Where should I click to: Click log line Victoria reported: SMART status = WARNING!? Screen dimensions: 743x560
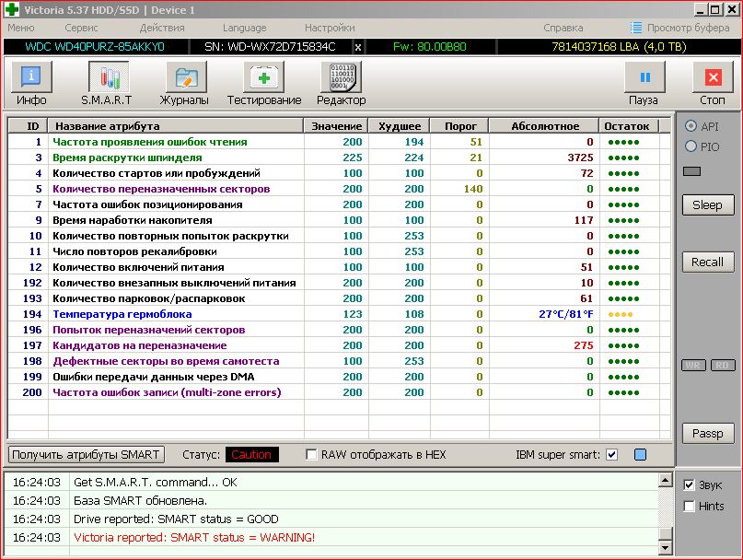(x=194, y=538)
